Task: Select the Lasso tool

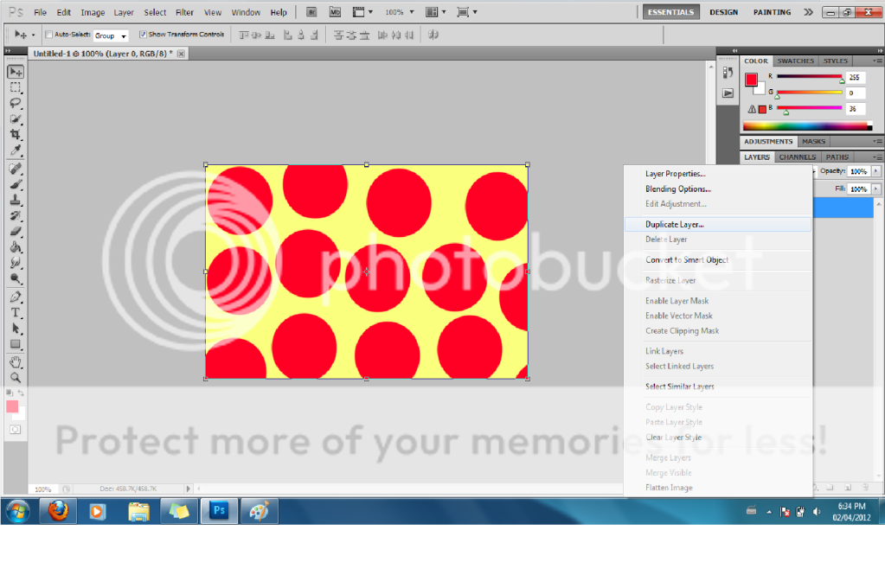Action: [16, 103]
